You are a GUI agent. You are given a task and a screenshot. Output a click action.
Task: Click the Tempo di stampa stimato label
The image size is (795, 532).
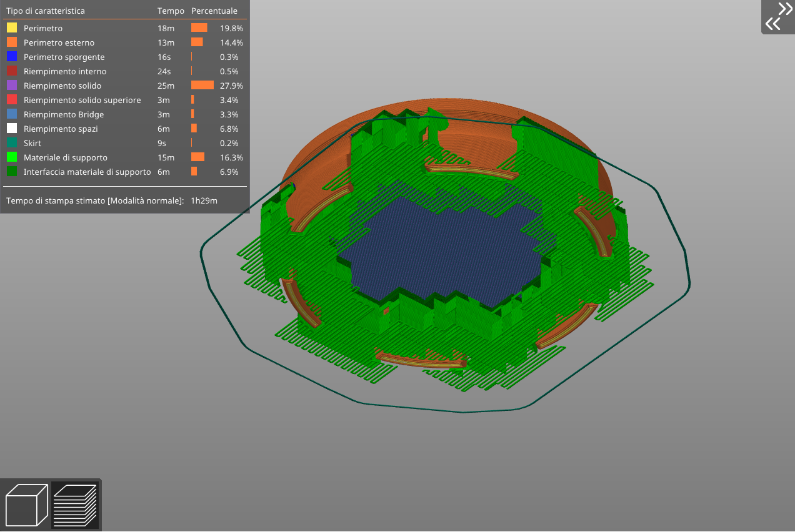[95, 200]
